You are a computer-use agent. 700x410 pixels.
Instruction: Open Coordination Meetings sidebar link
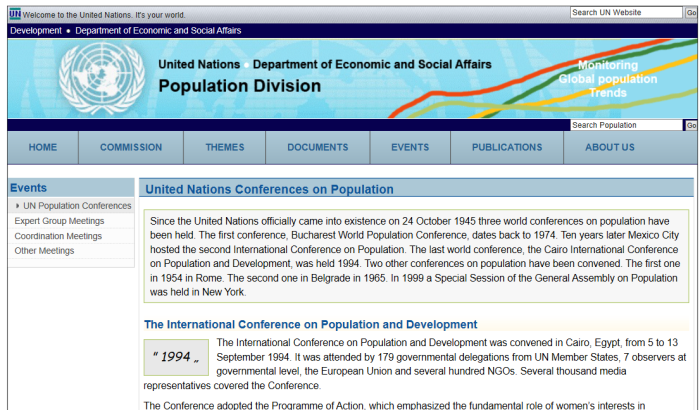point(58,236)
